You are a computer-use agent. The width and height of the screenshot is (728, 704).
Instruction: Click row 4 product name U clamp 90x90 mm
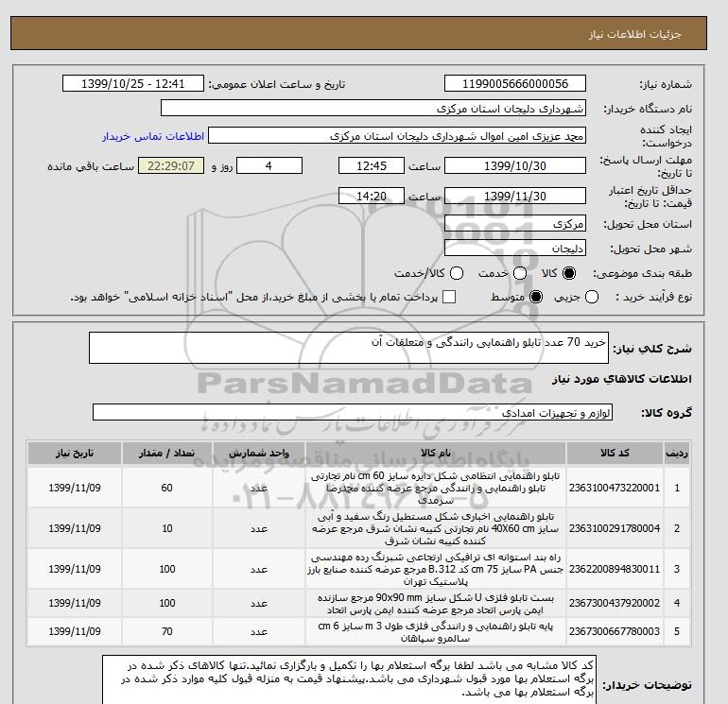coord(436,603)
